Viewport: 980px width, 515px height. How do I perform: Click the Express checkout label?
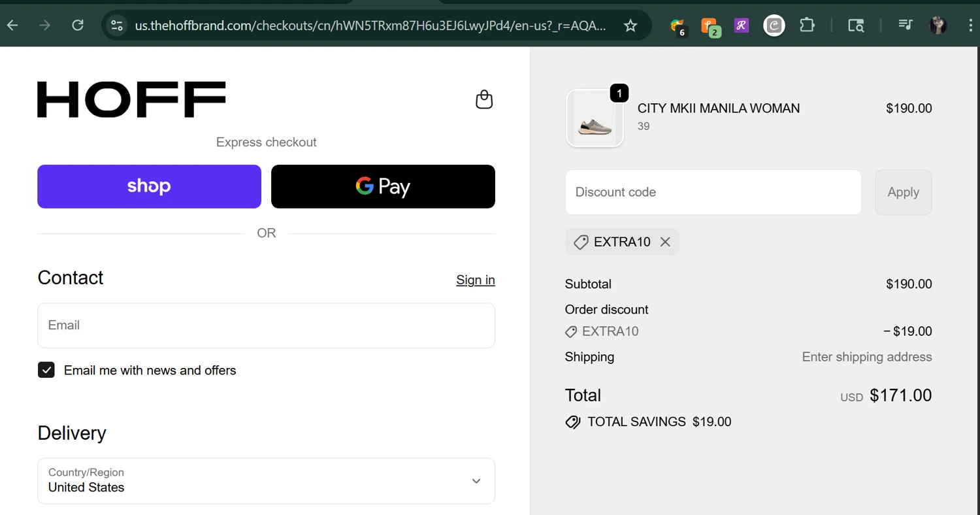click(267, 142)
